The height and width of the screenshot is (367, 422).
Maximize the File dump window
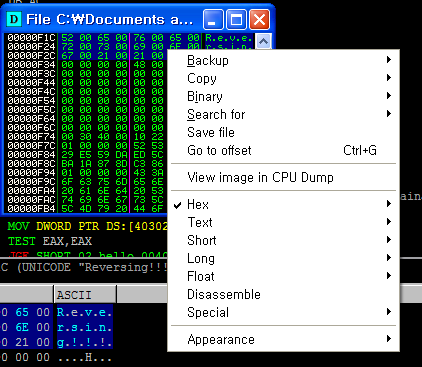pyautogui.click(x=236, y=19)
